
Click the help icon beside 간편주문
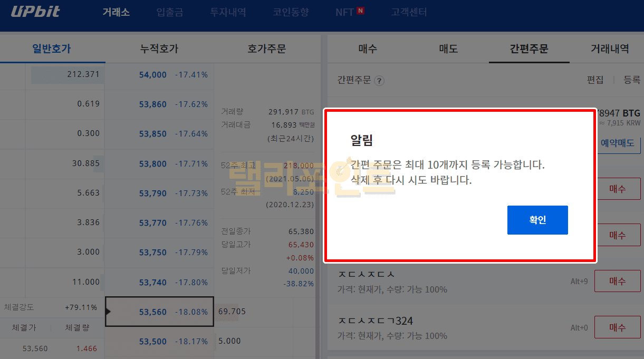pos(379,81)
